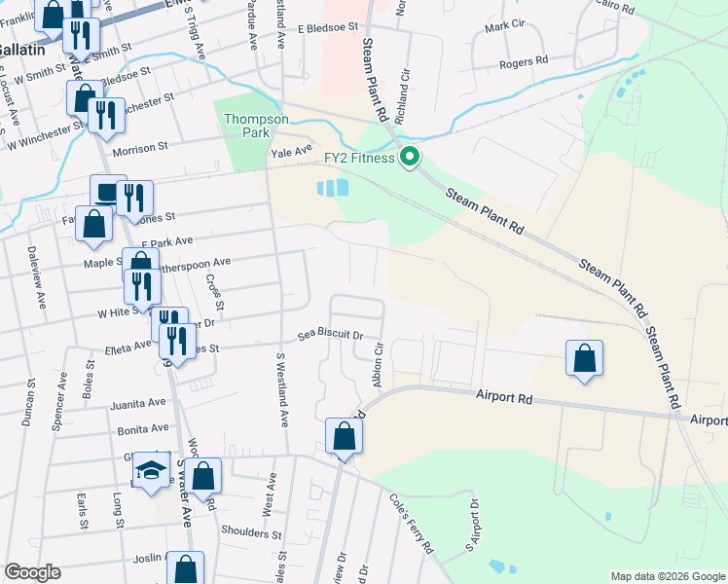Click the Albion Cir street label

coord(378,365)
